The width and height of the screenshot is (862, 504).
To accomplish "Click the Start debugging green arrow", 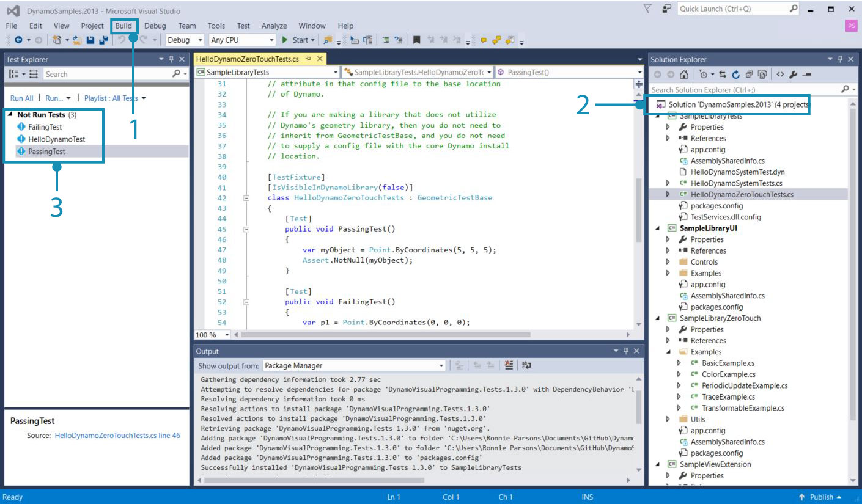I will pyautogui.click(x=285, y=40).
